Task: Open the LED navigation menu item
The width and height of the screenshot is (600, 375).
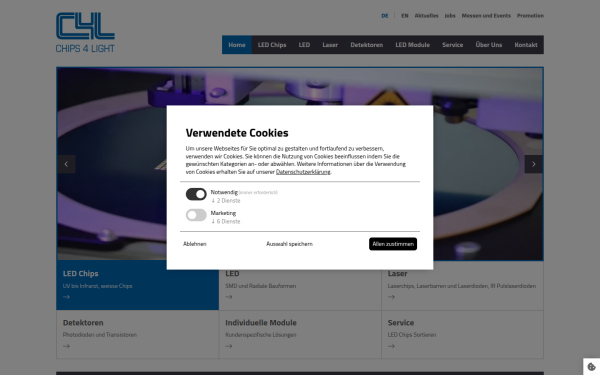Action: tap(304, 45)
